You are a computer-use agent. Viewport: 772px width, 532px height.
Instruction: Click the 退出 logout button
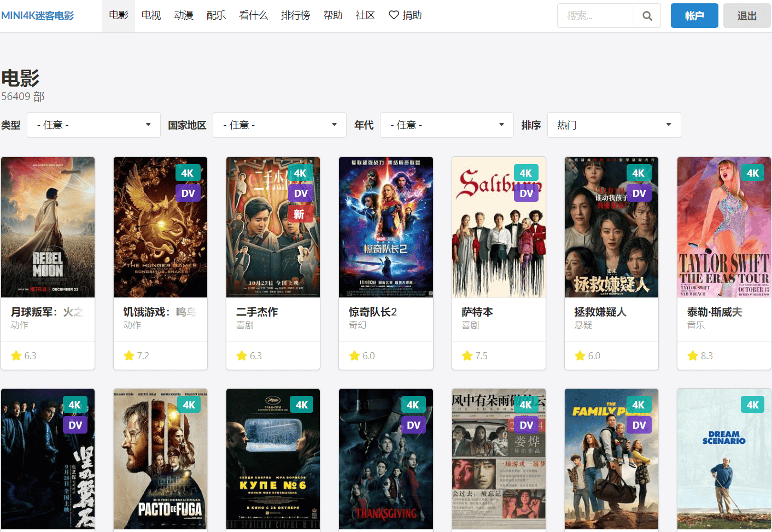747,16
